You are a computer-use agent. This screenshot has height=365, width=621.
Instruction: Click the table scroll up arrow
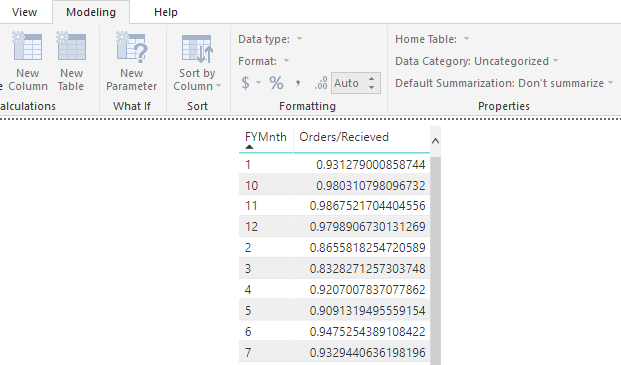[435, 141]
